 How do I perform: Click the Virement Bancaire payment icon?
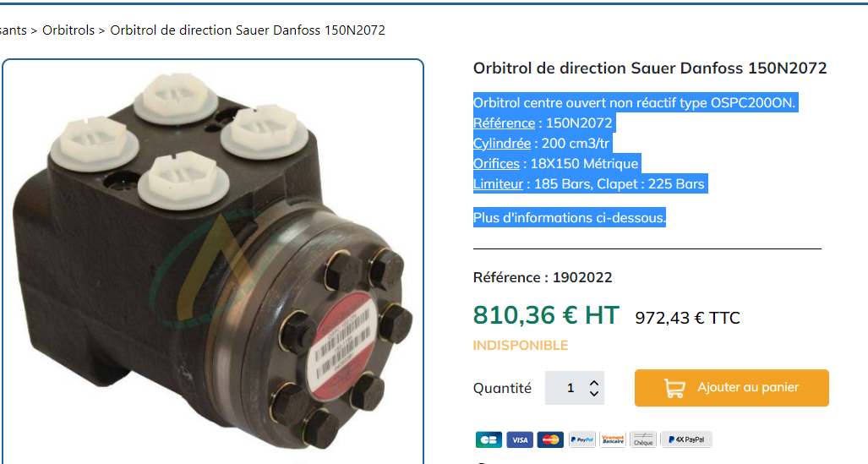click(x=613, y=439)
